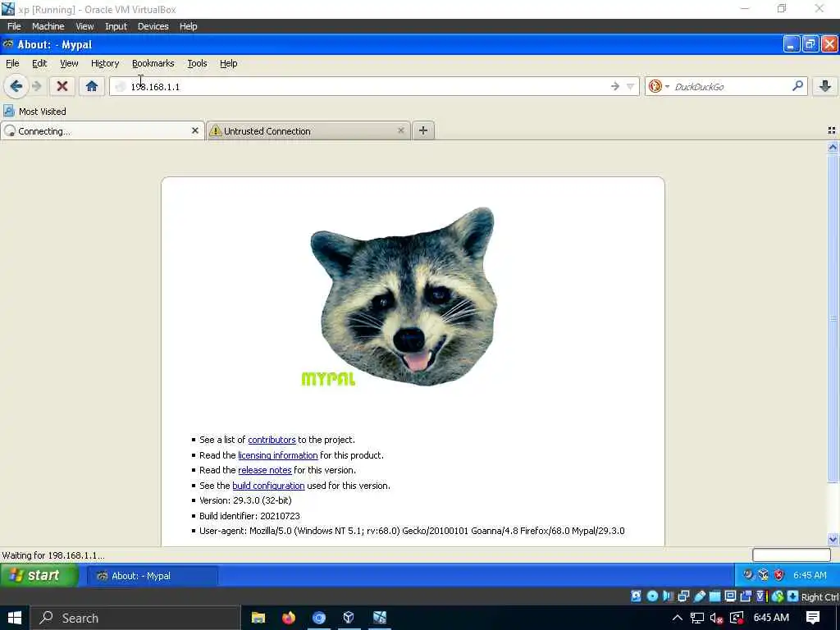Click the Most Visited bookmarks icon
The height and width of the screenshot is (630, 840).
pos(8,112)
